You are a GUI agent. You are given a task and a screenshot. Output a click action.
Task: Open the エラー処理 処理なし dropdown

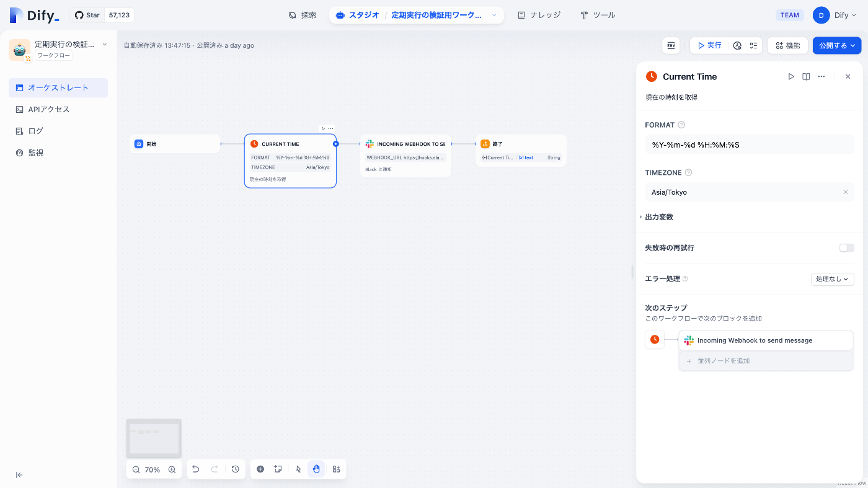832,279
